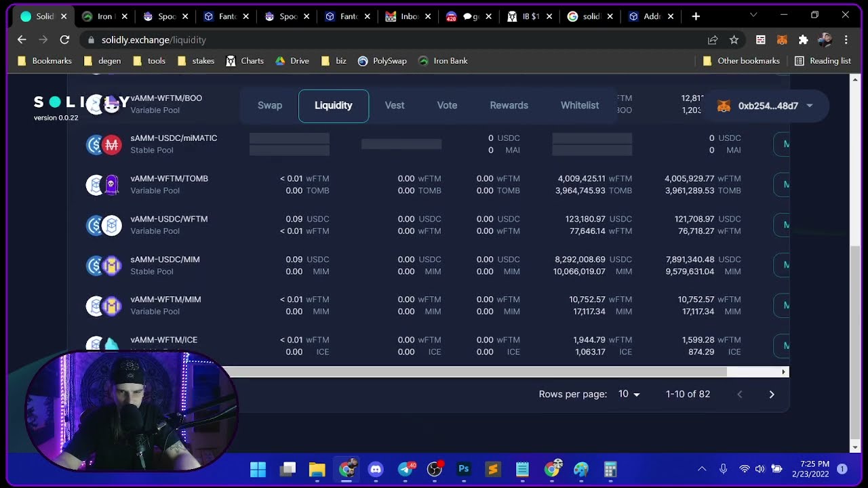Open the Chrome extensions puzzle icon

coord(804,40)
